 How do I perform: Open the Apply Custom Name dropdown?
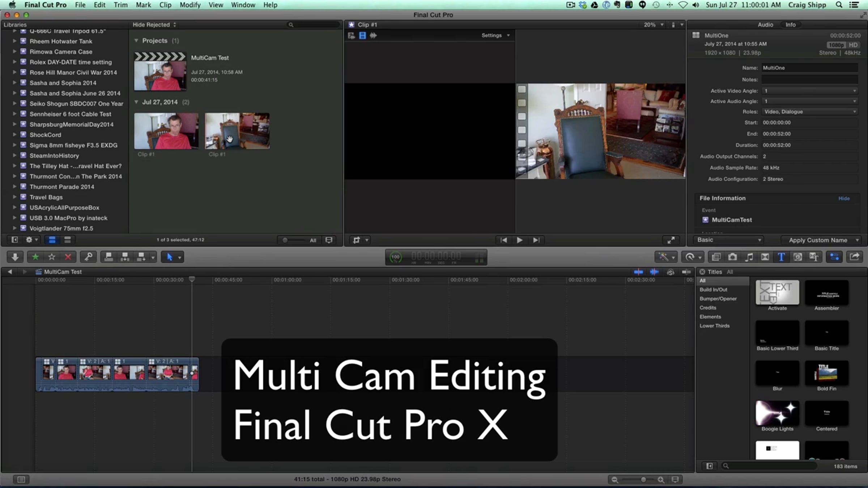point(821,240)
